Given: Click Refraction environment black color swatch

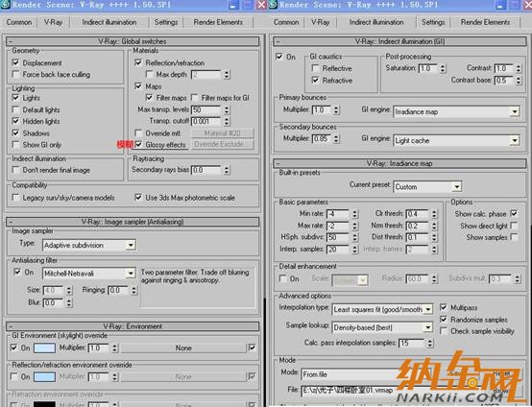Looking at the screenshot, I should (x=44, y=404).
